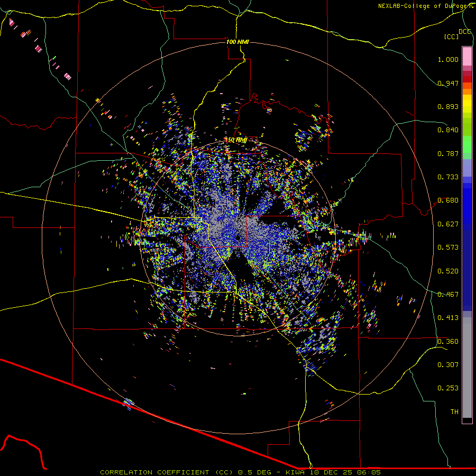Click the 0.307 scale value
The width and height of the screenshot is (476, 476).
pyautogui.click(x=448, y=365)
